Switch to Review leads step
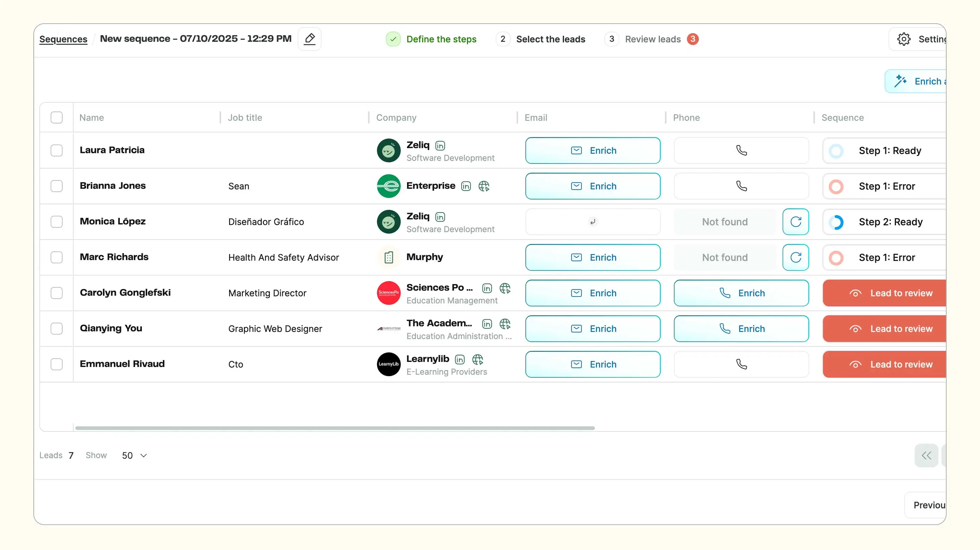Screen dimensions: 980x550 (652, 39)
